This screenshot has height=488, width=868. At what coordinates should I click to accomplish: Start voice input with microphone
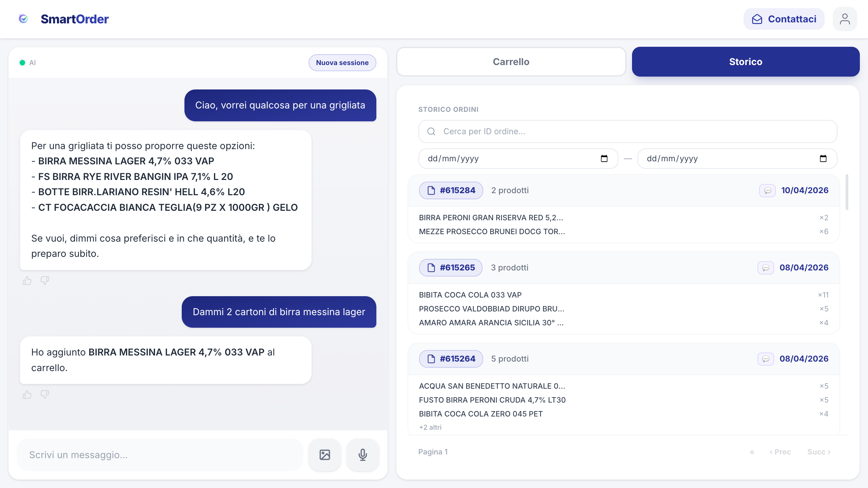[x=362, y=455]
